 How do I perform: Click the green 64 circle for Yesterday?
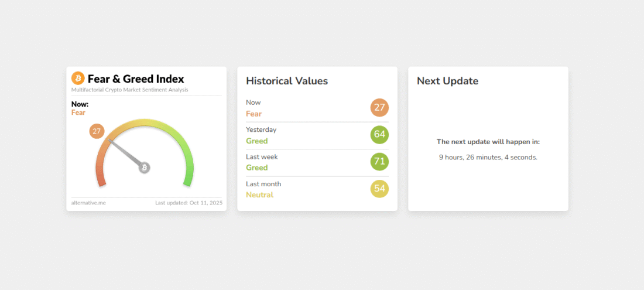(379, 135)
